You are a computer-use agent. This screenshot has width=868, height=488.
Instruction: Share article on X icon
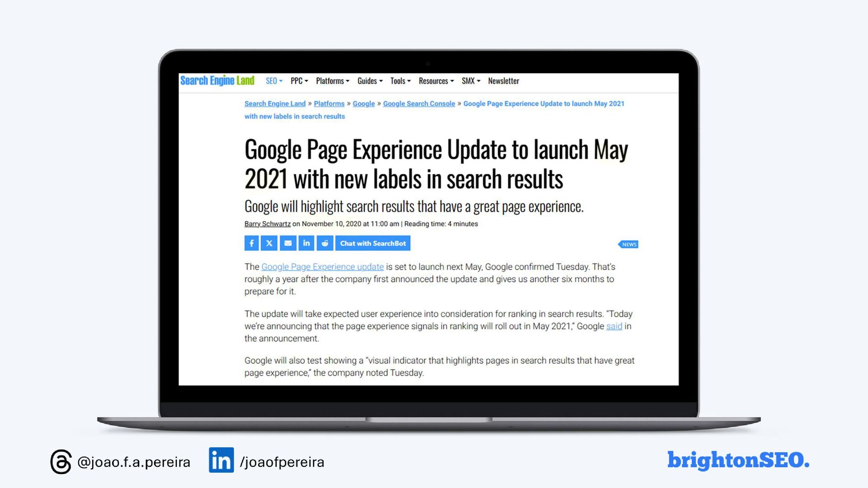(x=269, y=243)
